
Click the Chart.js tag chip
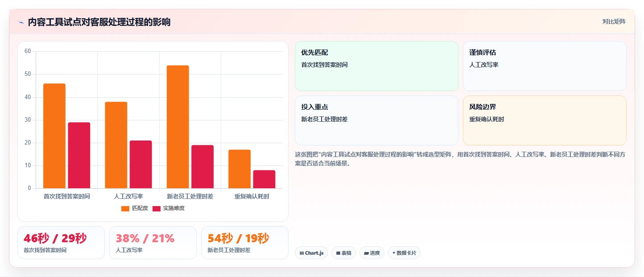click(x=311, y=253)
